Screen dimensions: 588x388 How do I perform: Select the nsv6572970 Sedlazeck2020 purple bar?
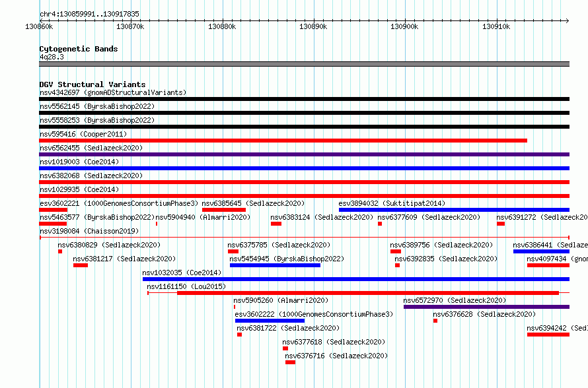point(486,307)
